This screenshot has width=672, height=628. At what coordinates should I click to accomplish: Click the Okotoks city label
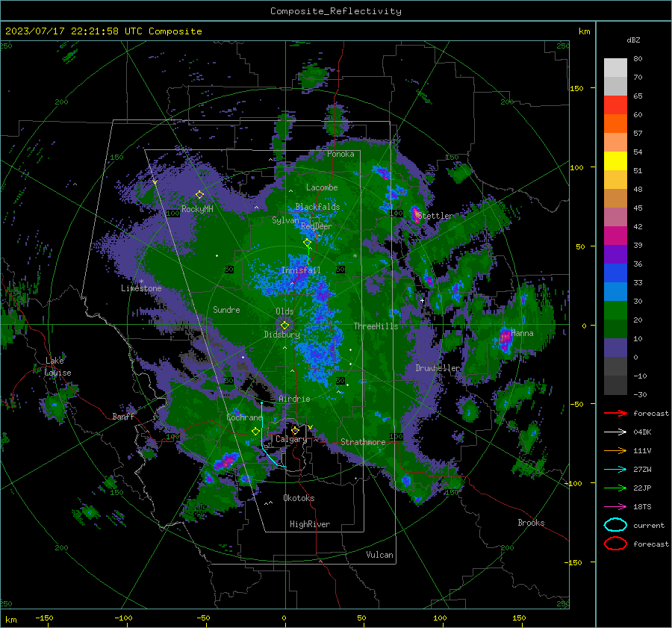299,498
